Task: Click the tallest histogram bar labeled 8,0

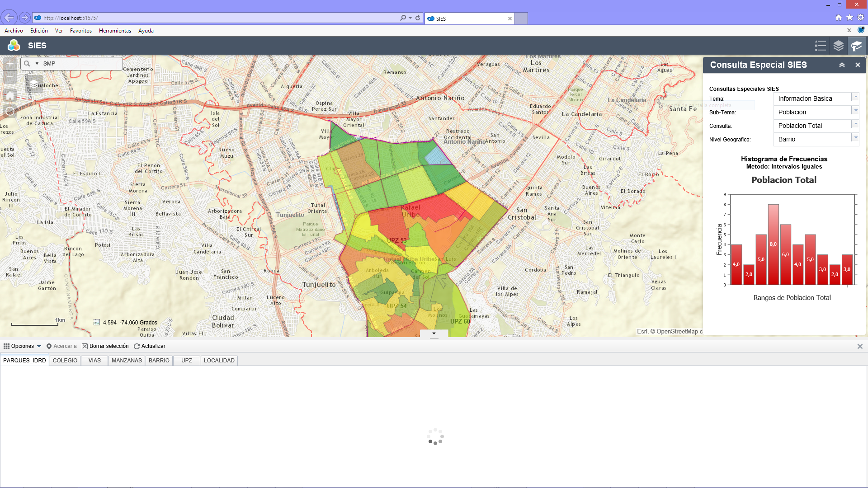Action: [773, 244]
